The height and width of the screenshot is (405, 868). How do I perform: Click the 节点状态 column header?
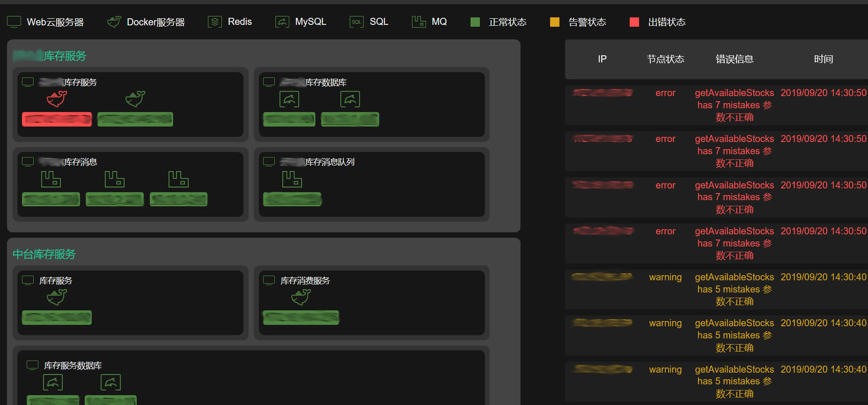[665, 59]
